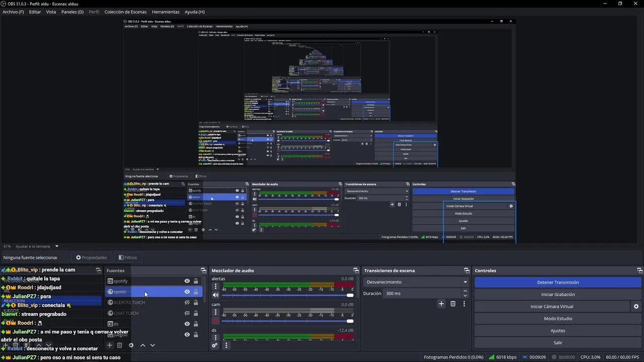Show the ALERTAS TUICH source
This screenshot has height=362, width=644.
point(187,303)
